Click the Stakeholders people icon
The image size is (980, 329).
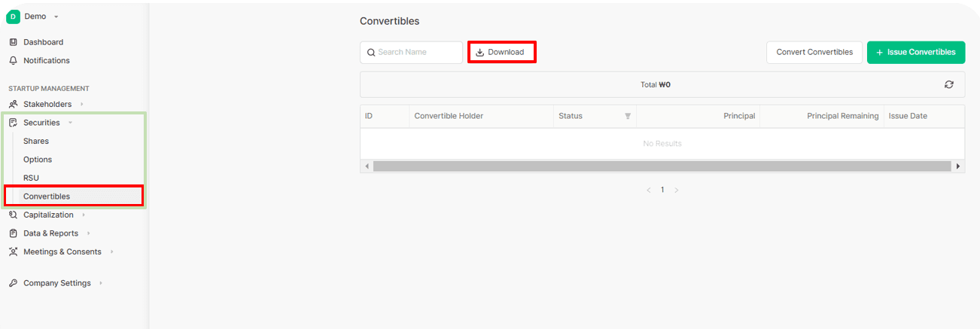(13, 104)
